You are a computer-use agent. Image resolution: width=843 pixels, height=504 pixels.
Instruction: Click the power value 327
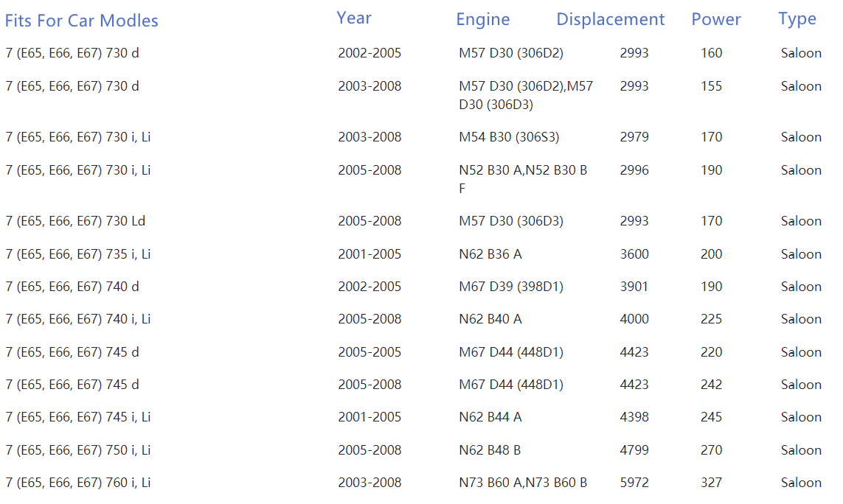point(711,483)
